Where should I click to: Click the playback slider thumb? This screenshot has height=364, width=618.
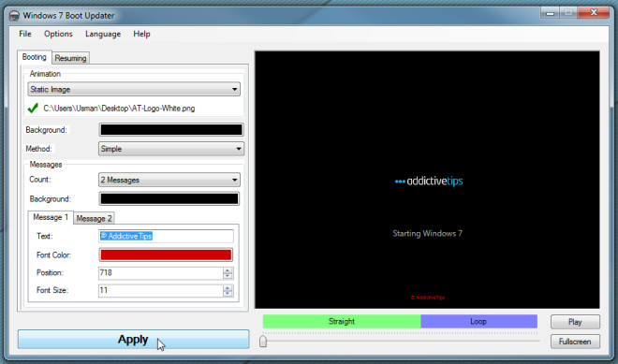point(263,341)
